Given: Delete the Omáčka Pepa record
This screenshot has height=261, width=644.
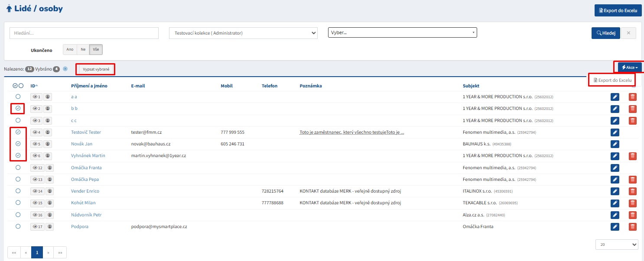Looking at the screenshot, I should 633,179.
